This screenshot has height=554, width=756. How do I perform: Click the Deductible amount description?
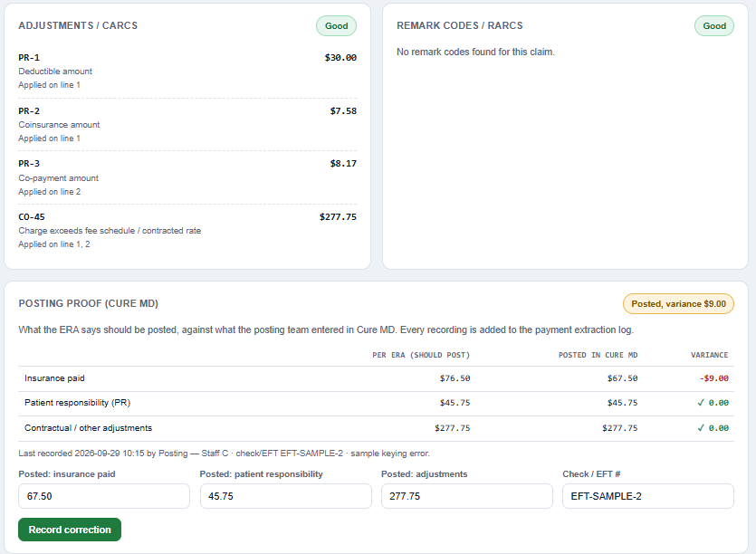(x=55, y=72)
